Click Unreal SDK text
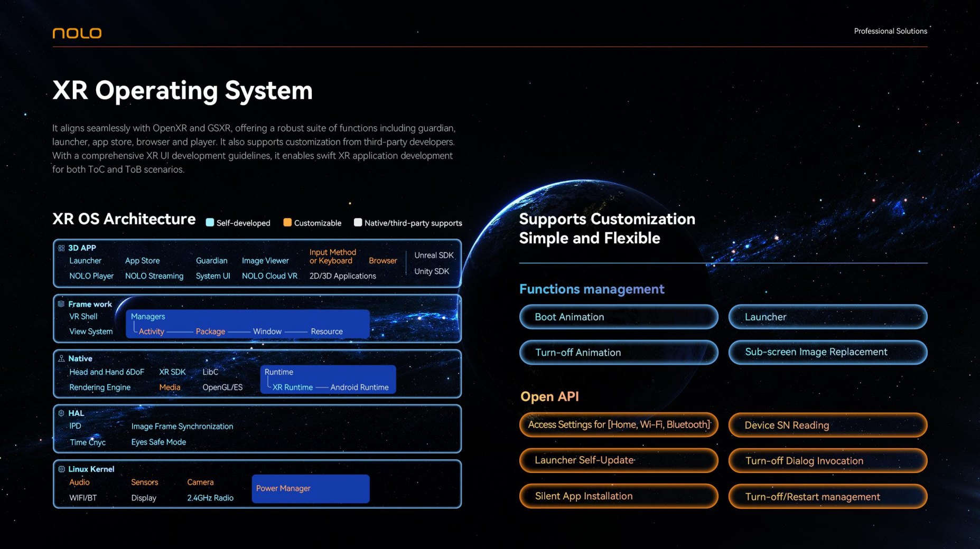This screenshot has width=980, height=549. (434, 255)
